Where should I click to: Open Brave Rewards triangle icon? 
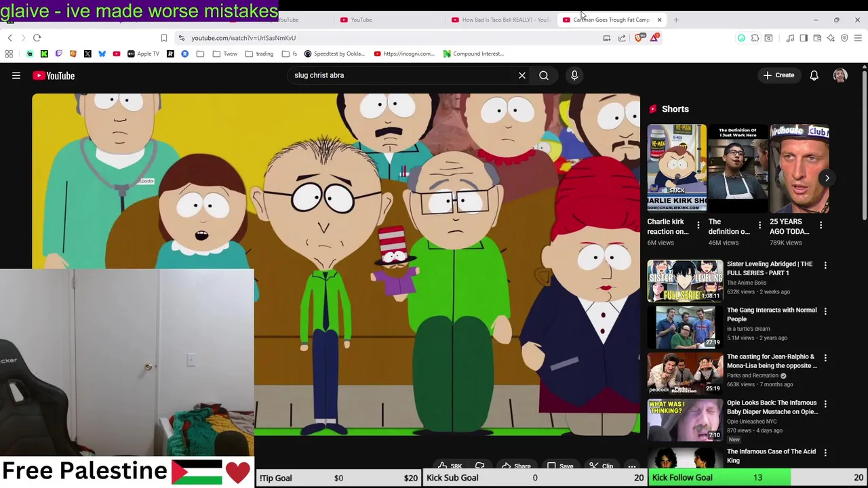(x=654, y=38)
